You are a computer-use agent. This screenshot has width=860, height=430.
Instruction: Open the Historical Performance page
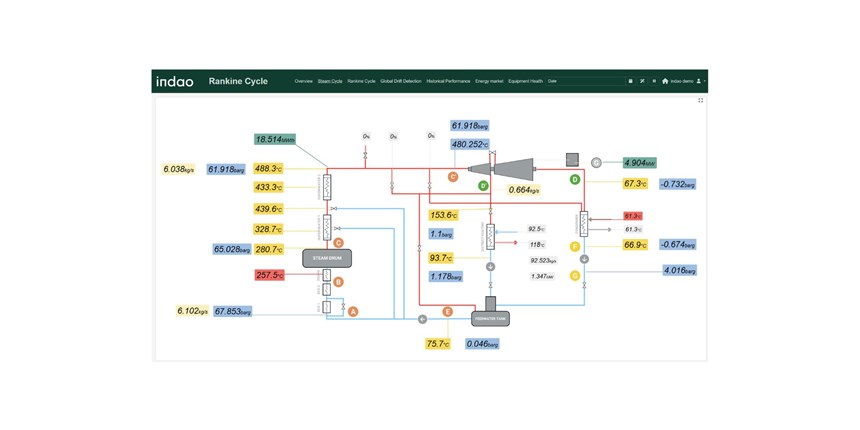point(448,81)
